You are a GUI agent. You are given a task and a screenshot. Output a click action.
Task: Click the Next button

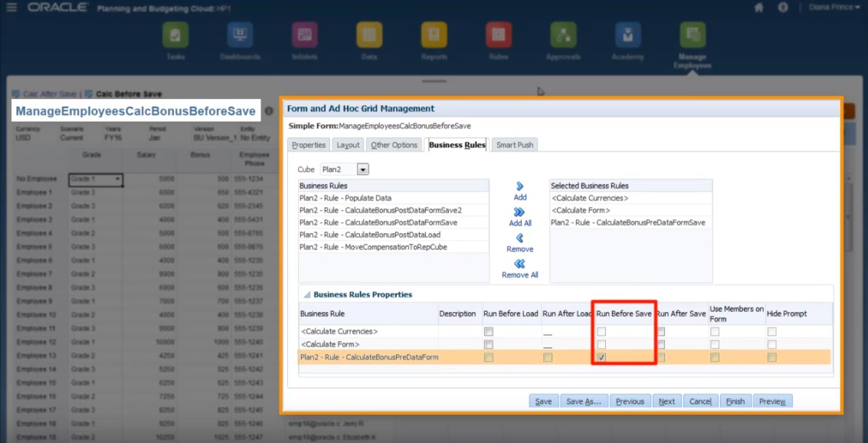667,402
